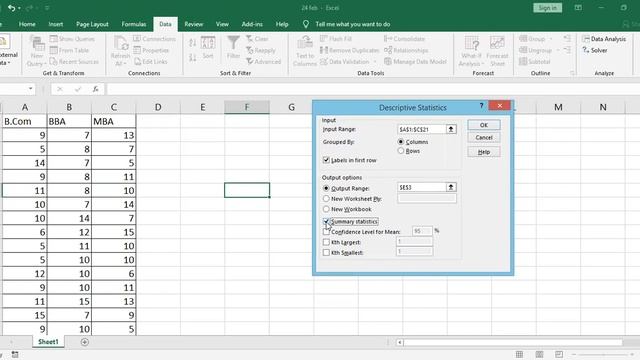
Task: Select Output Range radio button
Action: 326,188
